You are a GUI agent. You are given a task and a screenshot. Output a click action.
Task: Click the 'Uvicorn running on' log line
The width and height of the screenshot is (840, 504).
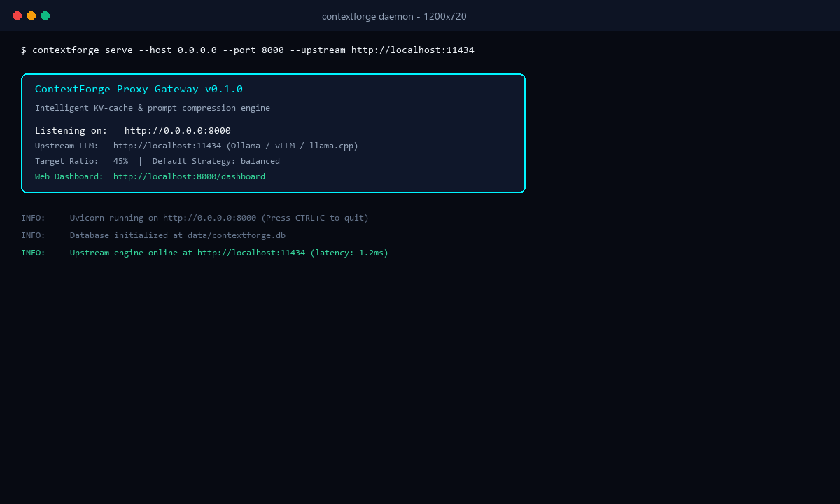coord(219,218)
